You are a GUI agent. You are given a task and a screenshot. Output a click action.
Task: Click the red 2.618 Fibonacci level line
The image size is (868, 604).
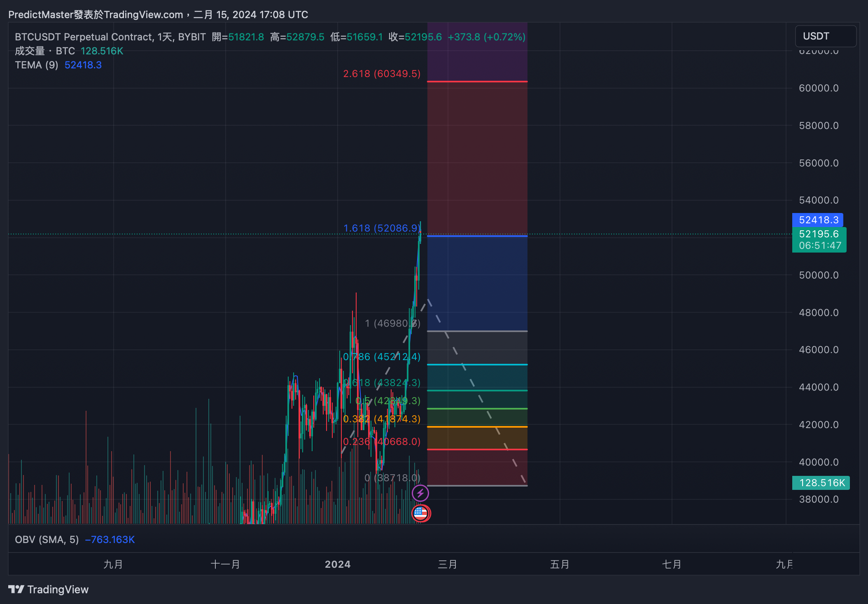click(477, 82)
